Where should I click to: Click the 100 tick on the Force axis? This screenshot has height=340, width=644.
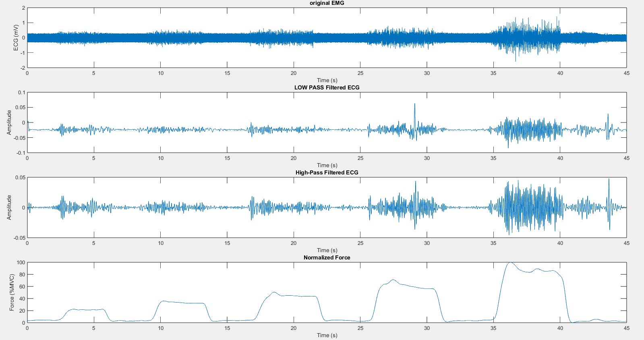pyautogui.click(x=21, y=263)
